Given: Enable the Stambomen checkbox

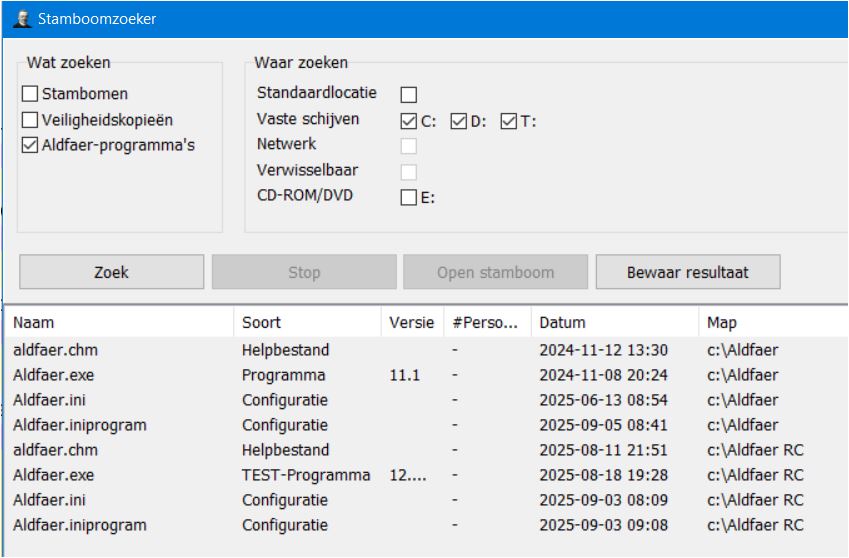Looking at the screenshot, I should click(30, 95).
